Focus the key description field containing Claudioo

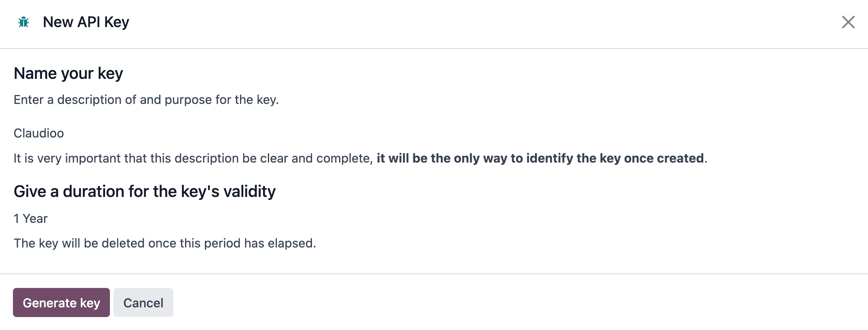[x=434, y=133]
